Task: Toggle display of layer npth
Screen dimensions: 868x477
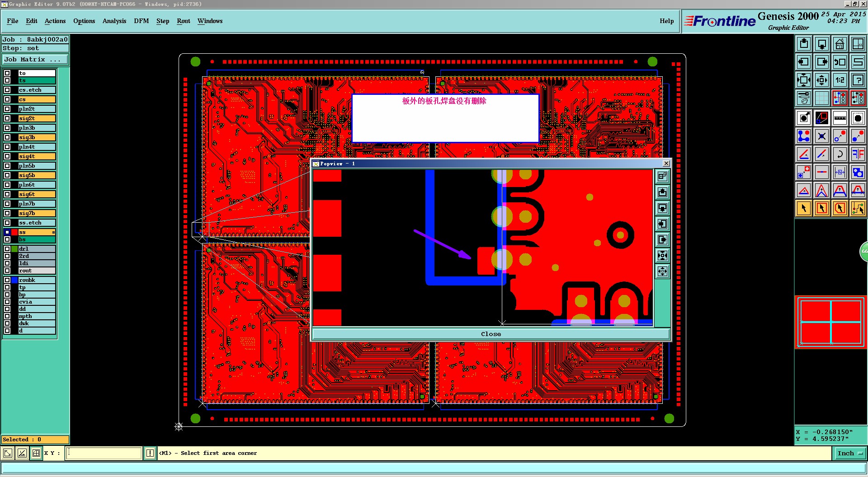Action: pos(7,316)
